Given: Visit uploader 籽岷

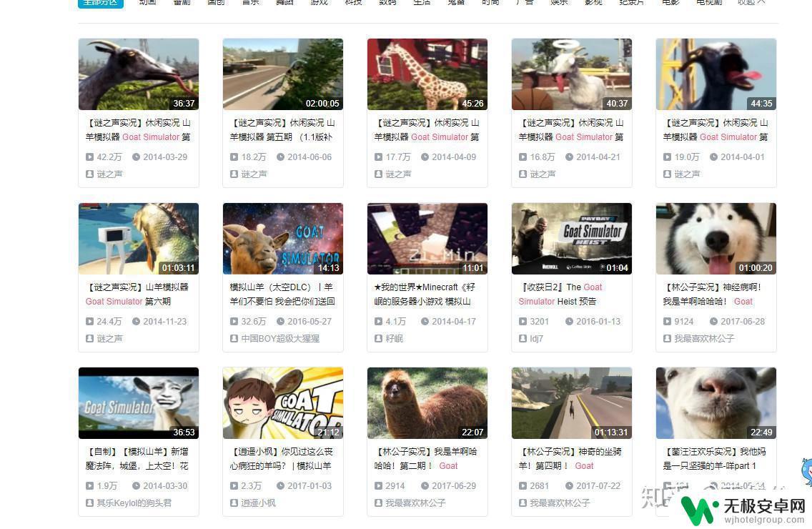Looking at the screenshot, I should click(395, 339).
